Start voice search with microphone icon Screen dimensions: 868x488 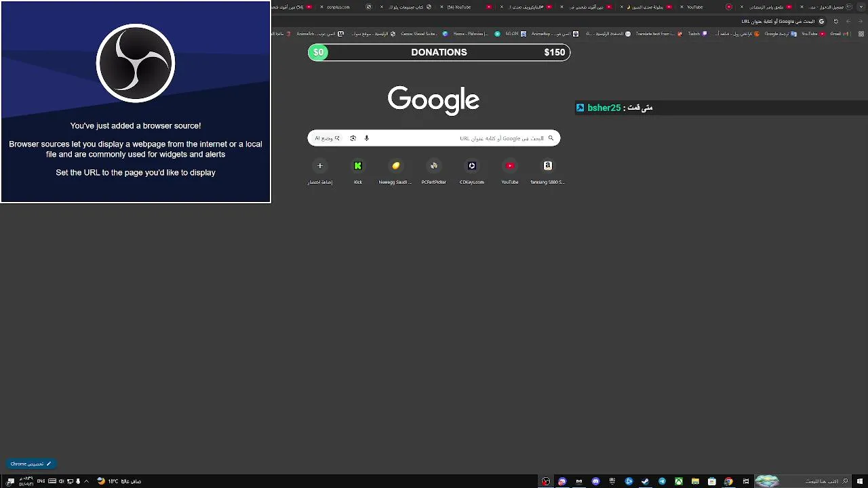366,138
